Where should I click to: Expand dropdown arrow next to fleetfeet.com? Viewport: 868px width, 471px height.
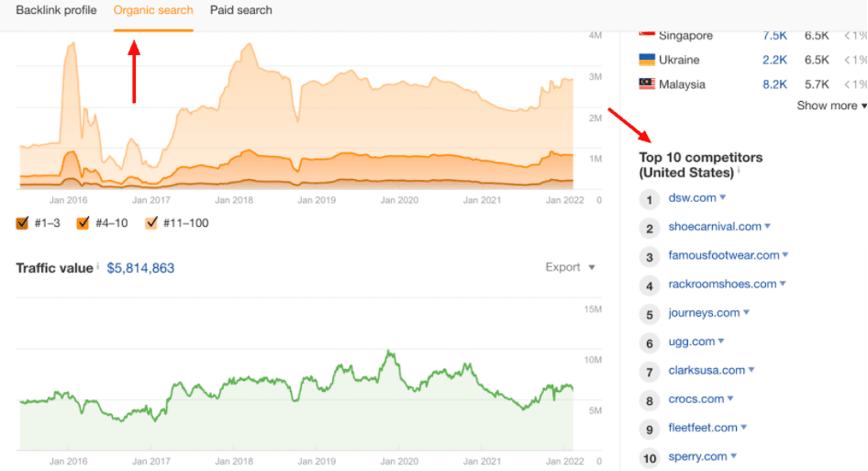pyautogui.click(x=743, y=427)
